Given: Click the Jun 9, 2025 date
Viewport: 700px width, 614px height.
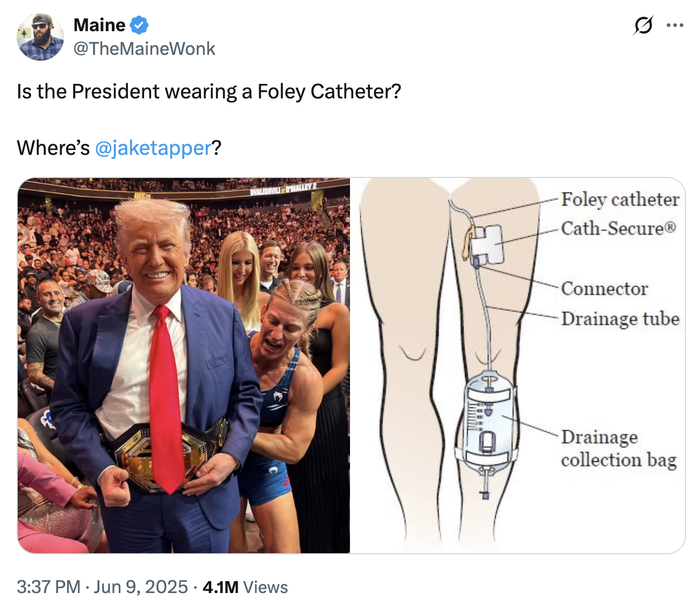Looking at the screenshot, I should [x=141, y=587].
